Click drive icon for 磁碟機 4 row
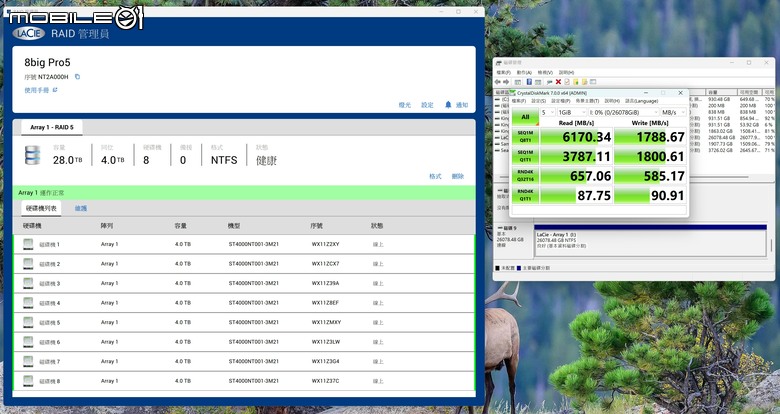The height and width of the screenshot is (414, 780). (x=28, y=303)
